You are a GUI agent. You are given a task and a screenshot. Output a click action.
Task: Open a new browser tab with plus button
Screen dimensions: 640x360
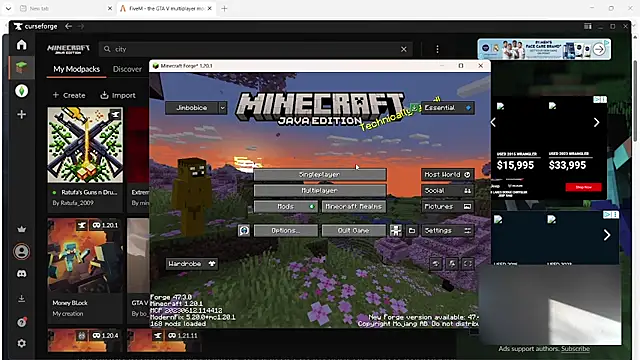pyautogui.click(x=224, y=8)
